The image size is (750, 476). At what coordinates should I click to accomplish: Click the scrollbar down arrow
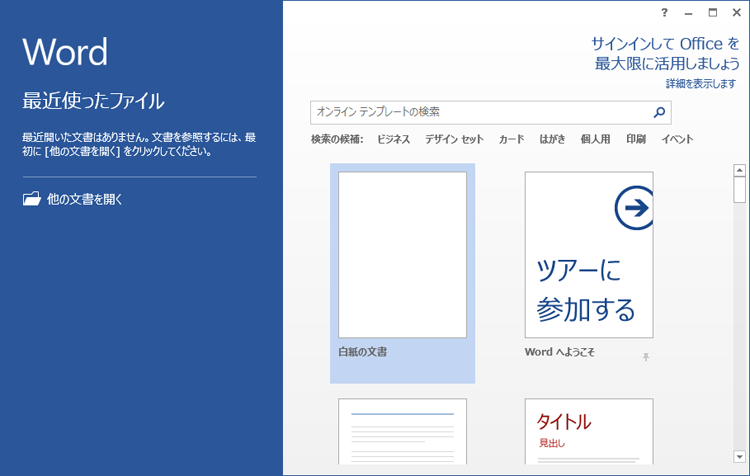(x=739, y=457)
